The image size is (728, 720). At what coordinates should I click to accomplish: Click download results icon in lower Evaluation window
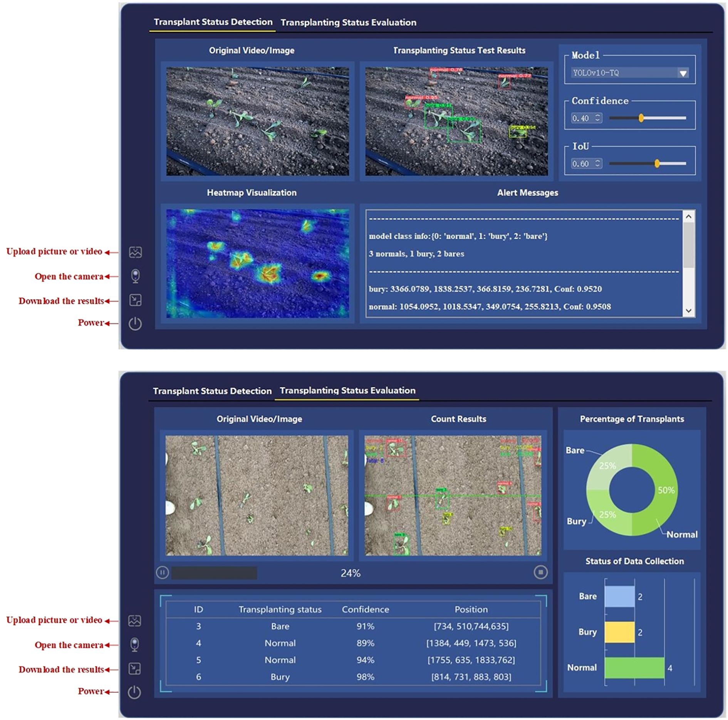click(x=134, y=669)
